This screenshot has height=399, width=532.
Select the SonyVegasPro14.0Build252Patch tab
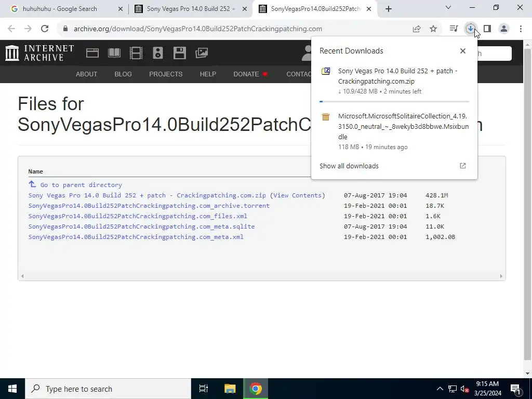(315, 9)
